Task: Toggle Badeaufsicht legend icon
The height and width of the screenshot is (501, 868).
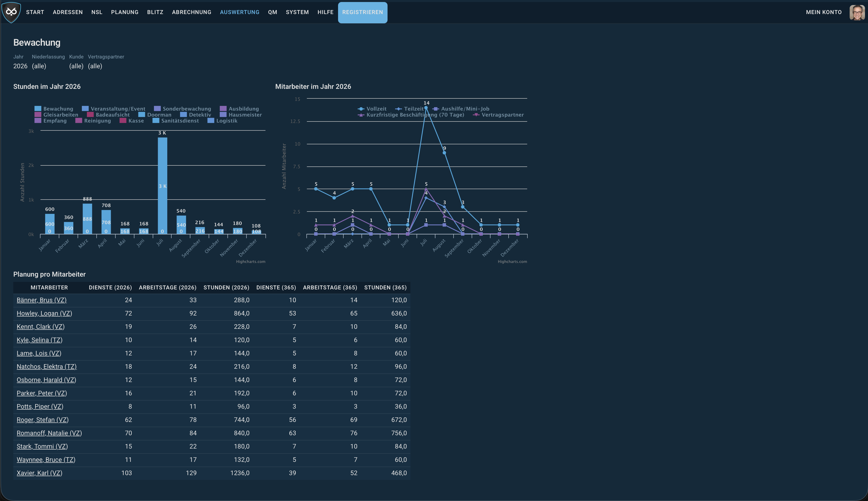Action: point(90,115)
